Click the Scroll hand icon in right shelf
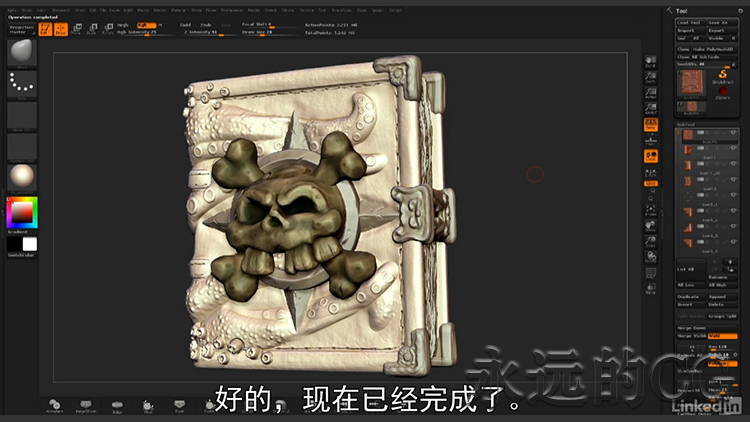 point(651,61)
